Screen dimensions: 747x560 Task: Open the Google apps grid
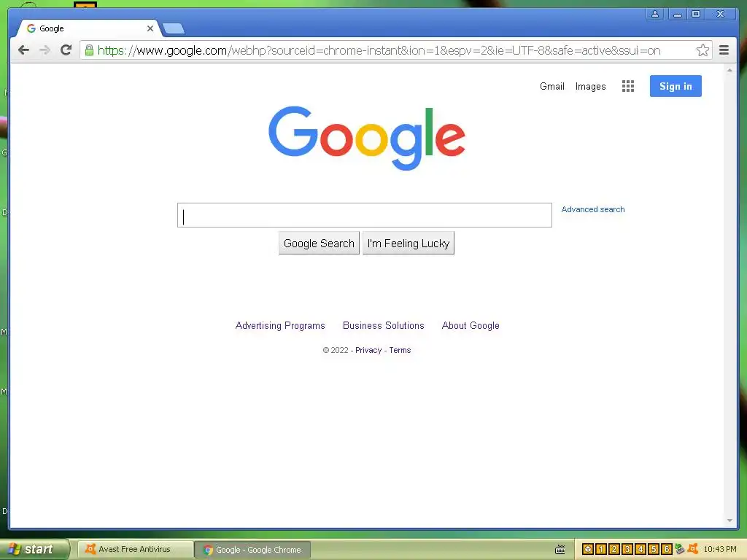click(628, 86)
